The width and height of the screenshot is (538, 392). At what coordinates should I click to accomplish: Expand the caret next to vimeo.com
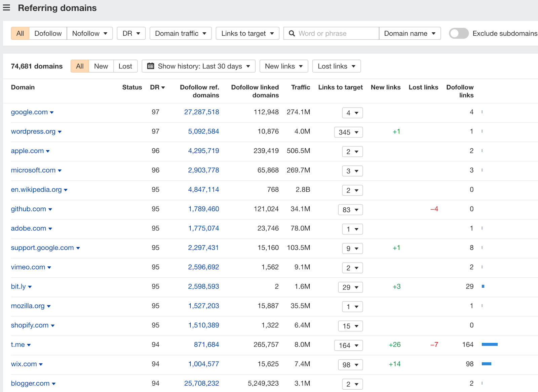[49, 268]
